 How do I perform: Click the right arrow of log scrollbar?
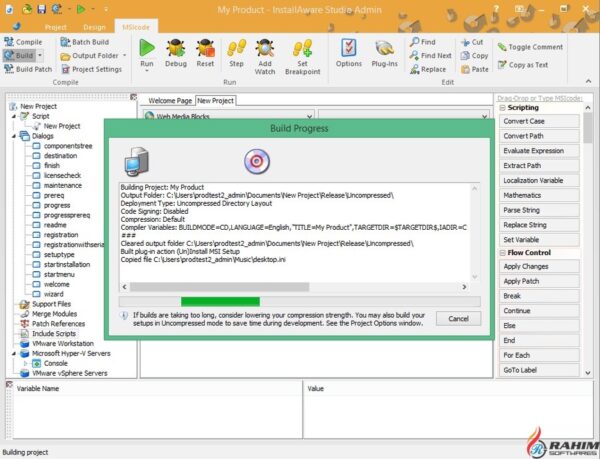[x=464, y=286]
